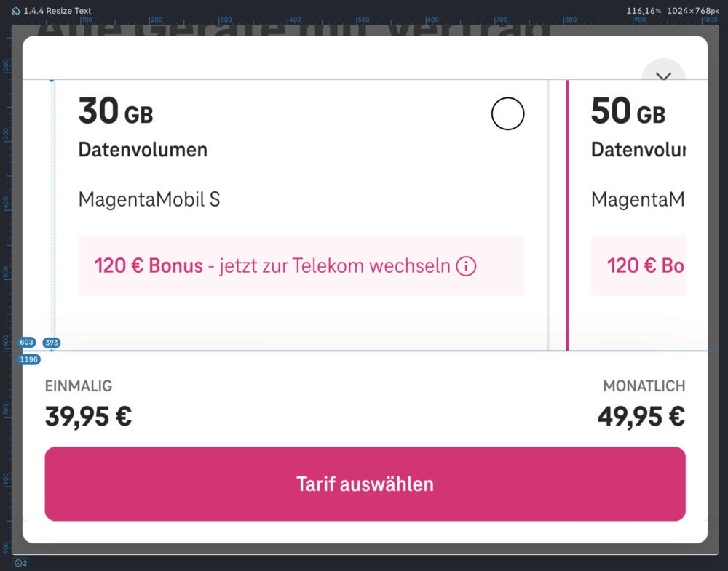The width and height of the screenshot is (728, 571).
Task: Select the 30 GB tariff radio button
Action: [507, 113]
